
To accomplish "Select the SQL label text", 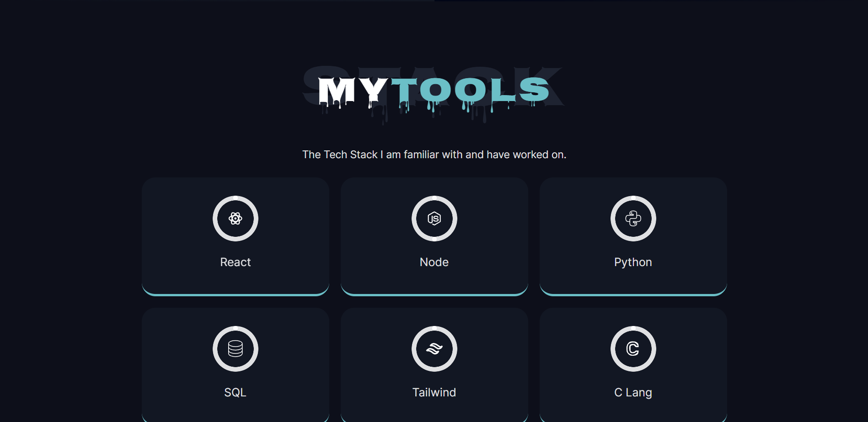I will tap(235, 393).
